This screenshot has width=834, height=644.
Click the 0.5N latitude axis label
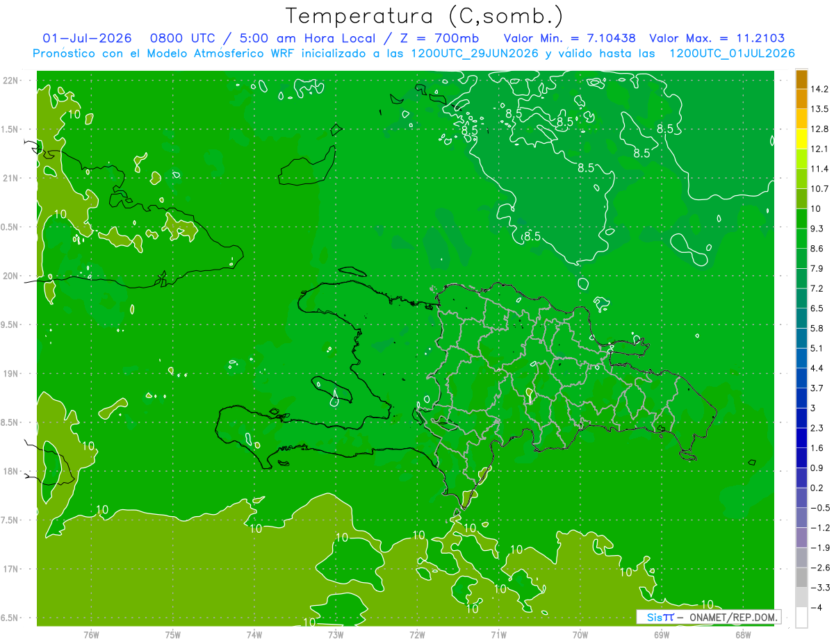point(10,227)
